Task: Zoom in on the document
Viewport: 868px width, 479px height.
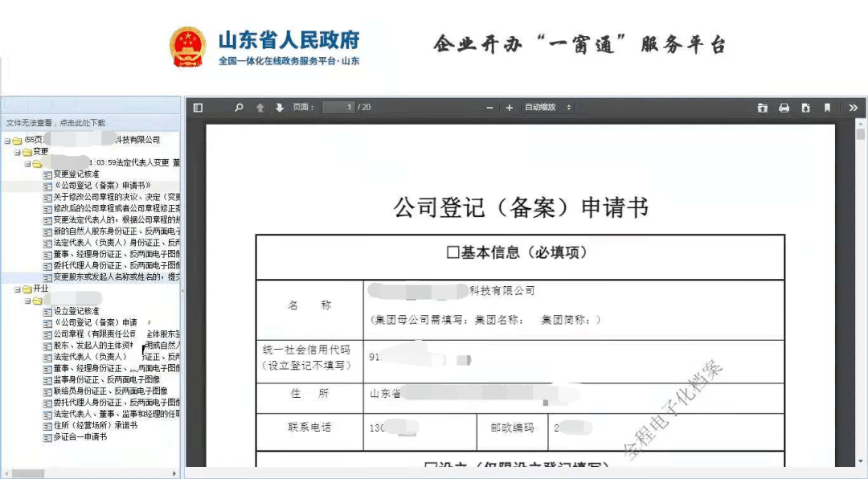Action: pyautogui.click(x=509, y=107)
